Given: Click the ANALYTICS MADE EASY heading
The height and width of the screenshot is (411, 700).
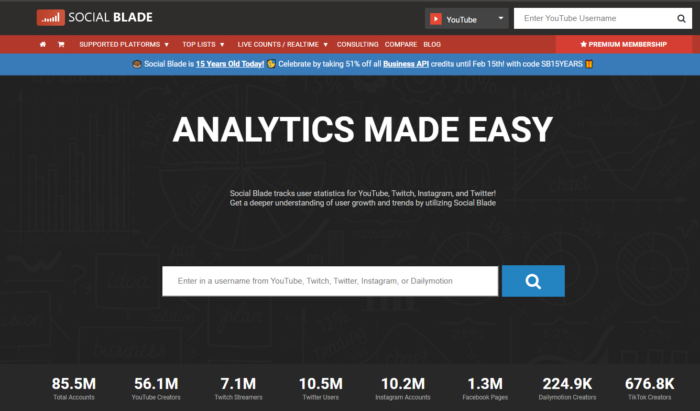Looking at the screenshot, I should tap(362, 130).
